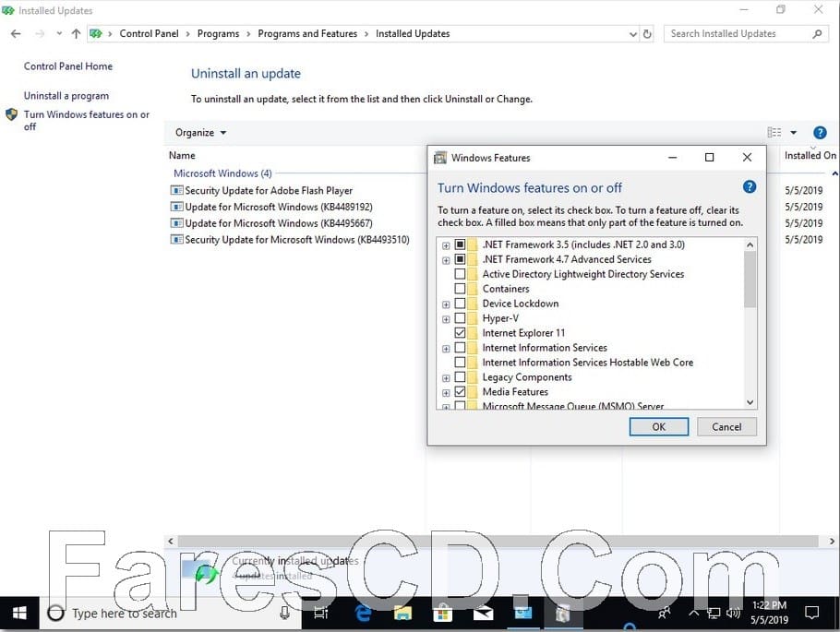The width and height of the screenshot is (840, 632).
Task: Launch Microsoft Edge from taskbar
Action: [x=363, y=613]
